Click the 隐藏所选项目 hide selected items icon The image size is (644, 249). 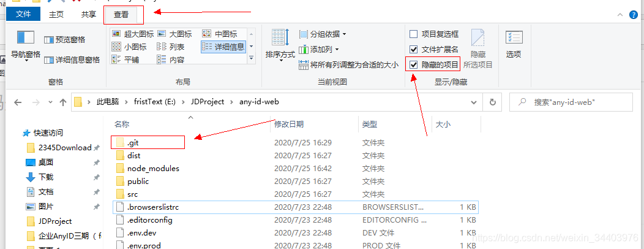click(477, 38)
